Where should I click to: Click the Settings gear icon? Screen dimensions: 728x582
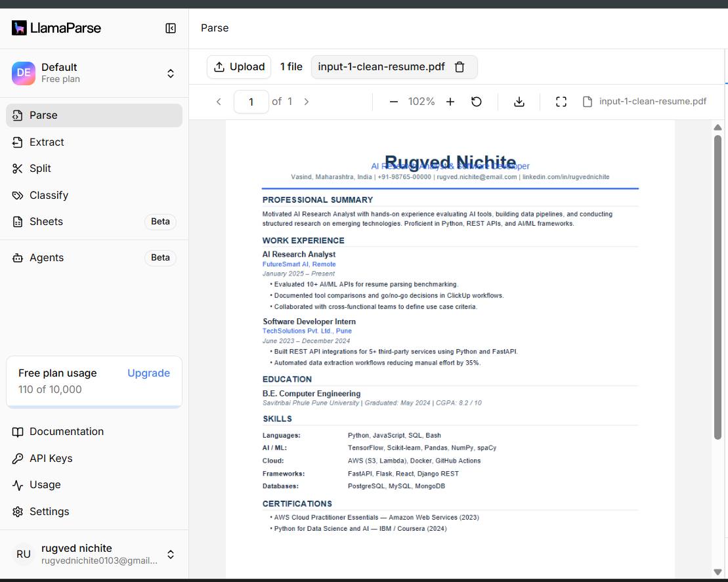coord(18,512)
